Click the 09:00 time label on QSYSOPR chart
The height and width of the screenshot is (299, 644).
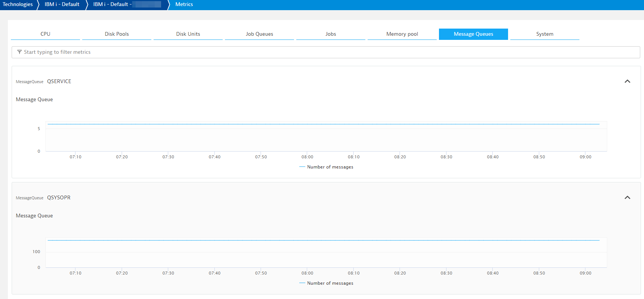tap(585, 273)
